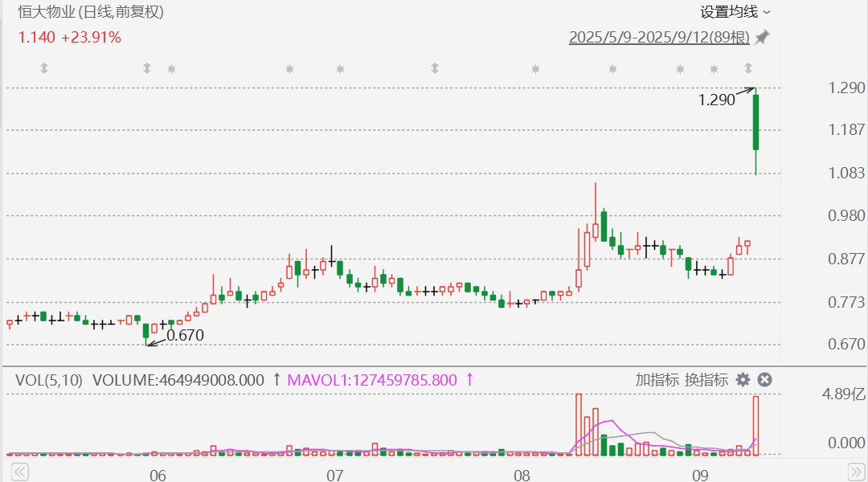This screenshot has width=868, height=482.
Task: Click the 0.000 volume axis label
Action: tap(845, 443)
